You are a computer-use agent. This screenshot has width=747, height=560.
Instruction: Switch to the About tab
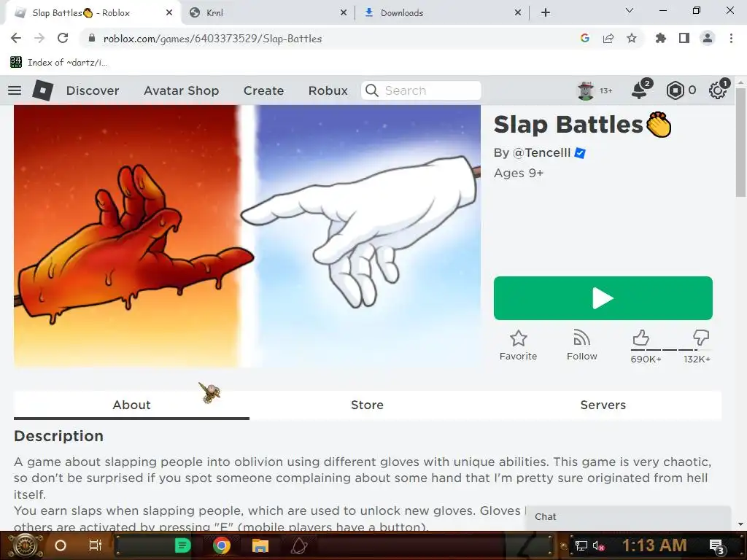point(131,405)
